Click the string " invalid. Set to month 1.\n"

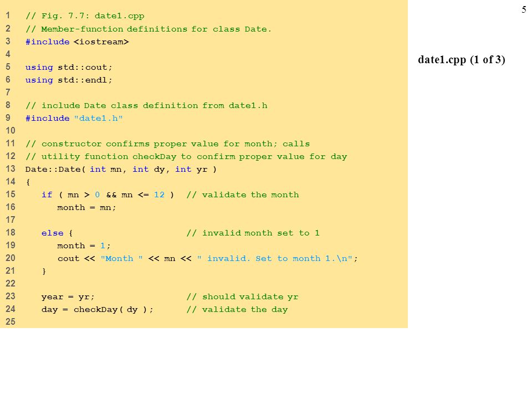click(274, 259)
